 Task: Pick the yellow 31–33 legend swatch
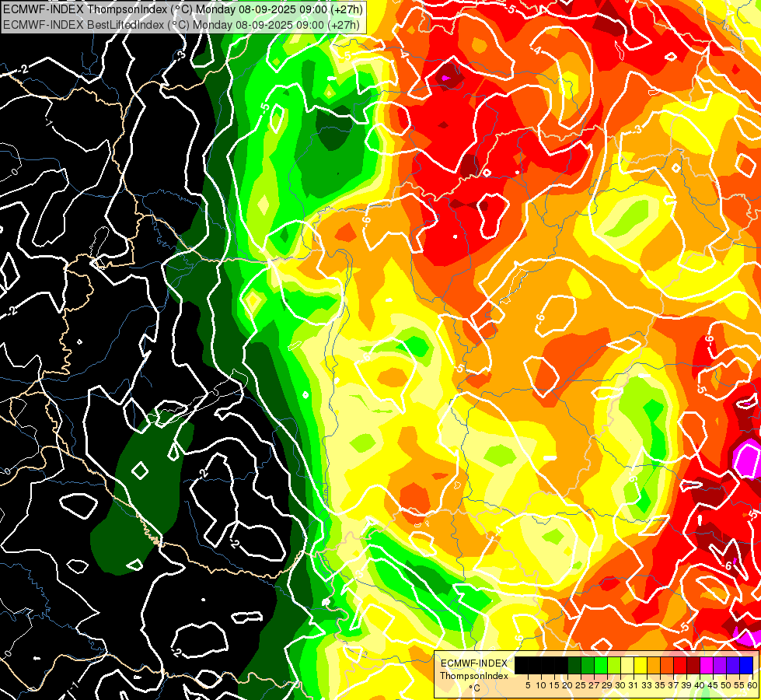tap(641, 666)
